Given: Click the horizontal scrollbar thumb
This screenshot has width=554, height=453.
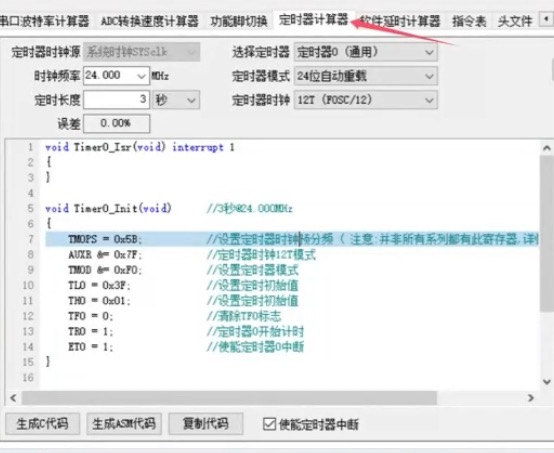Looking at the screenshot, I should click(229, 398).
